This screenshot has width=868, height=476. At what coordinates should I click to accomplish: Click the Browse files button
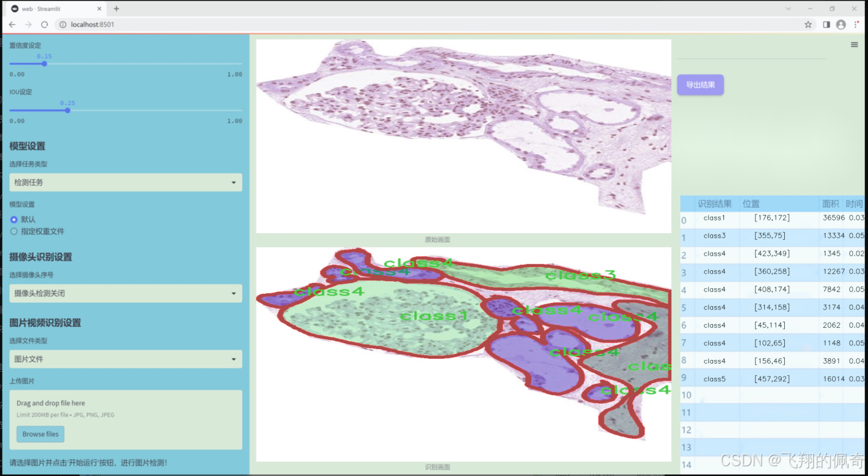click(x=41, y=434)
